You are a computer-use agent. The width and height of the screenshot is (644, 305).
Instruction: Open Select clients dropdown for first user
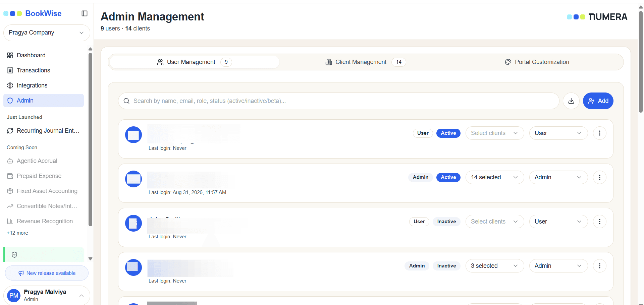[494, 133]
